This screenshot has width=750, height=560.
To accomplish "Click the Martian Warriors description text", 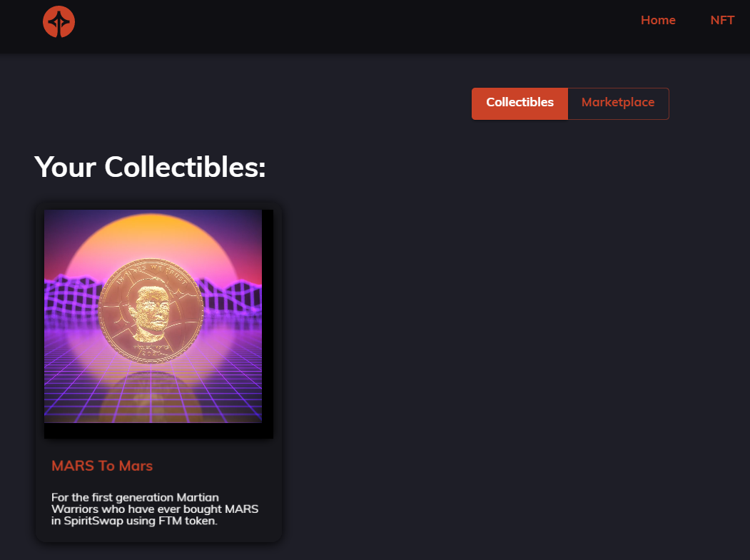I will 155,509.
